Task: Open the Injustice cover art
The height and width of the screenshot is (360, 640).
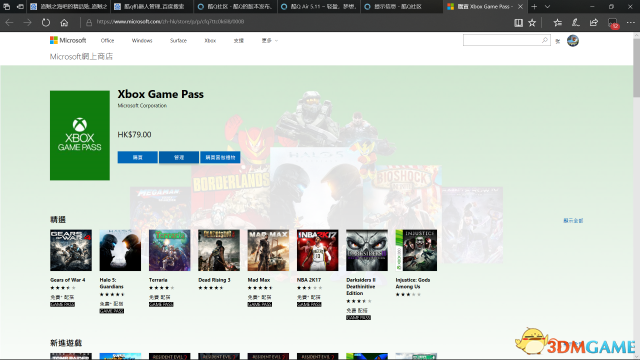Action: coord(416,250)
